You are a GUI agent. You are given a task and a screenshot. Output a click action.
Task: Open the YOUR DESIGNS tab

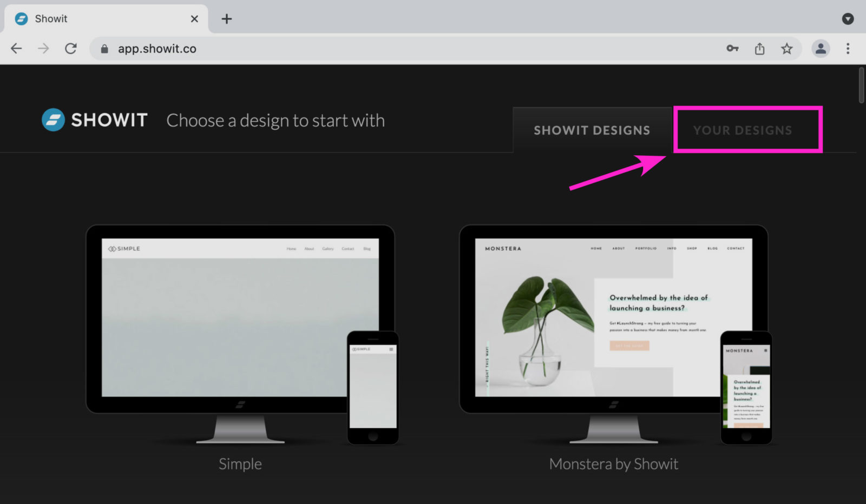tap(743, 130)
